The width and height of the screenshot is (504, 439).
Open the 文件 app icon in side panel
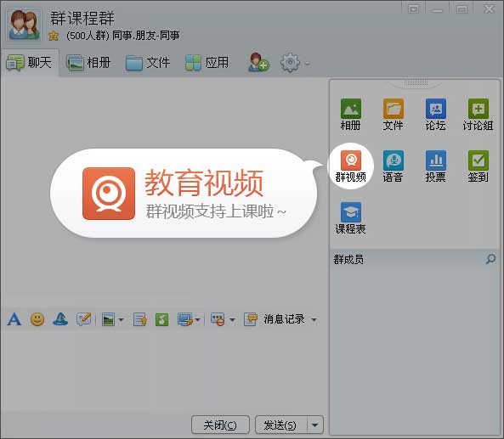[x=394, y=115]
